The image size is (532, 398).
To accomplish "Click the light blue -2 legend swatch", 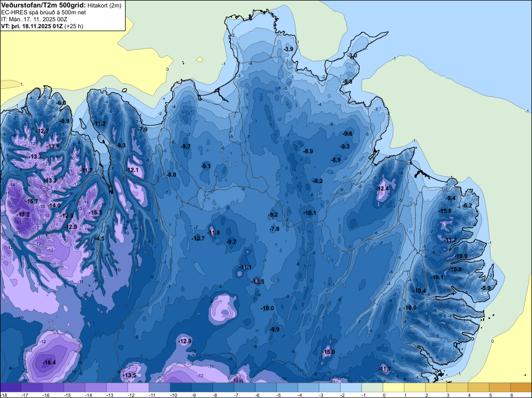I will tap(351, 387).
